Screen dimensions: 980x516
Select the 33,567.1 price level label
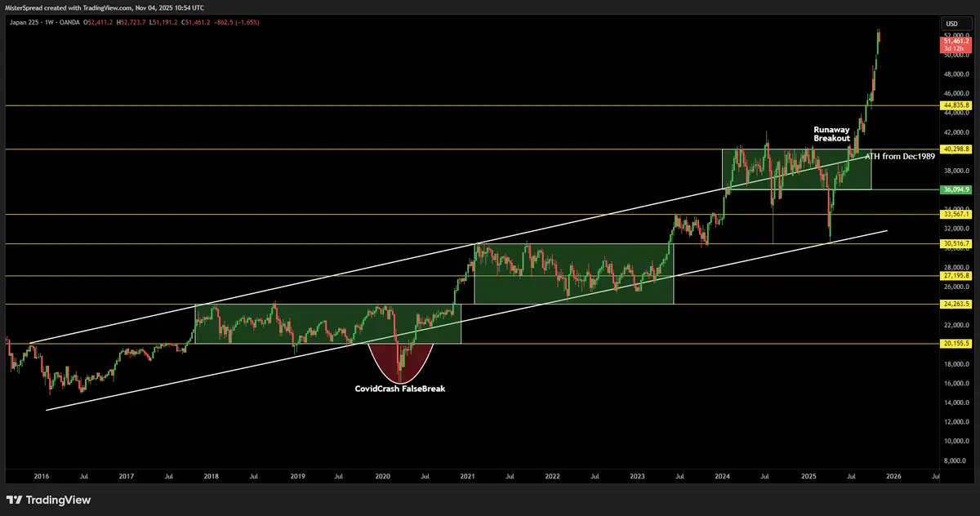(956, 214)
